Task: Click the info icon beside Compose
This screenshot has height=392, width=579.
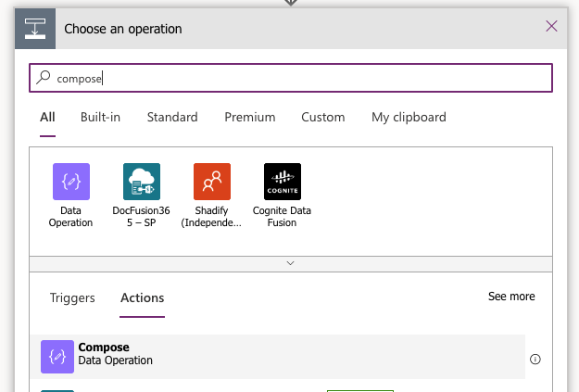Action: tap(535, 360)
